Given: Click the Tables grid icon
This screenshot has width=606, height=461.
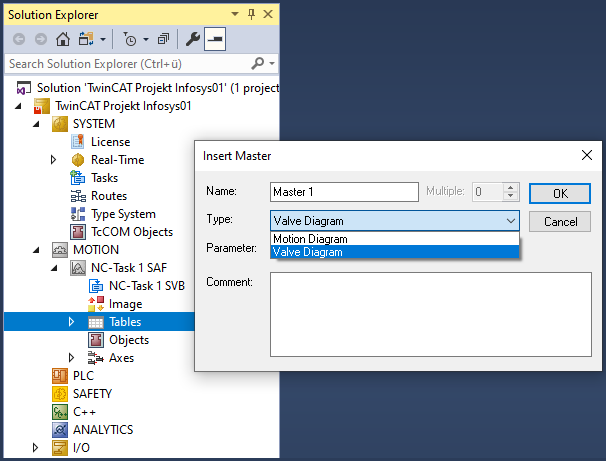Looking at the screenshot, I should [96, 322].
